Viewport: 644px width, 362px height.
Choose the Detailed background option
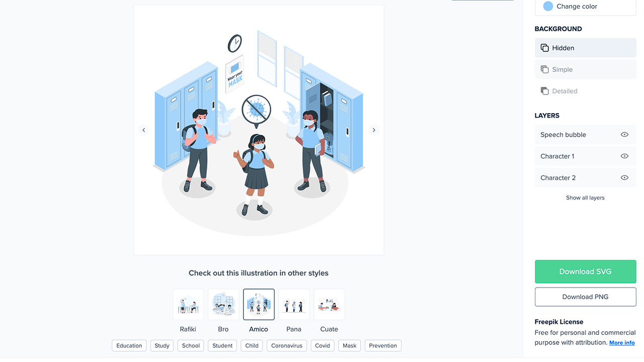[585, 91]
